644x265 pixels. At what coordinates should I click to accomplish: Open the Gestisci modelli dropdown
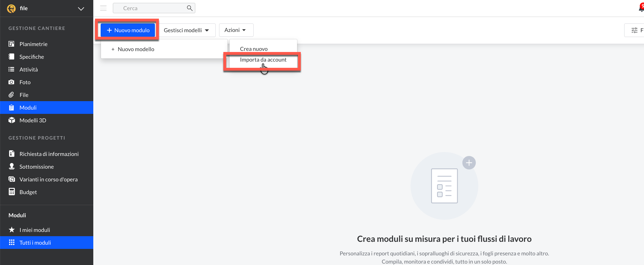186,30
